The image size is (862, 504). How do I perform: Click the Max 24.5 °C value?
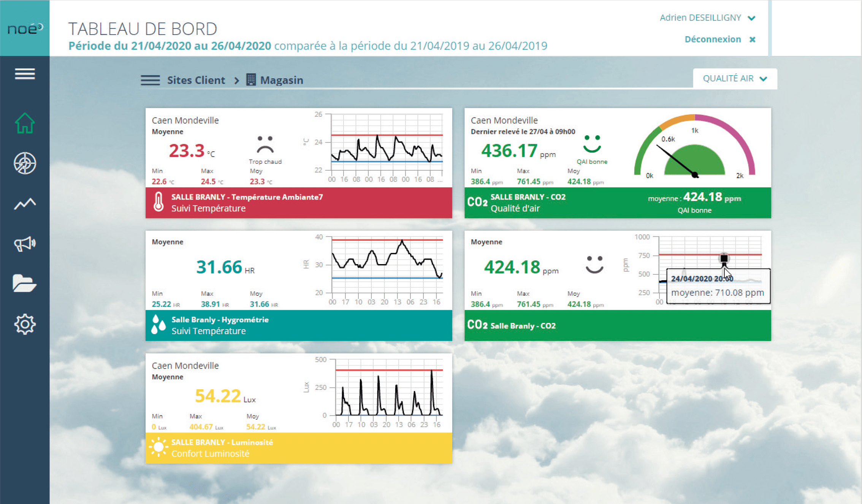pos(212,181)
